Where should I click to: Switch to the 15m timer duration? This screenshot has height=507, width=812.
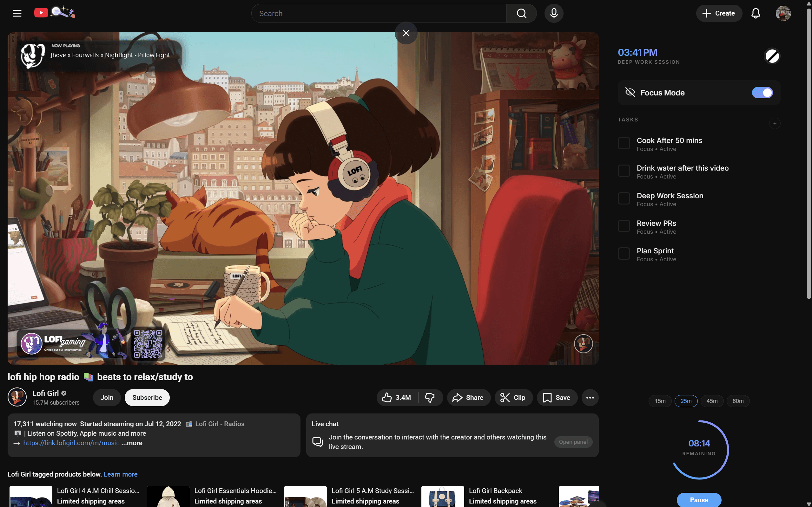(660, 401)
